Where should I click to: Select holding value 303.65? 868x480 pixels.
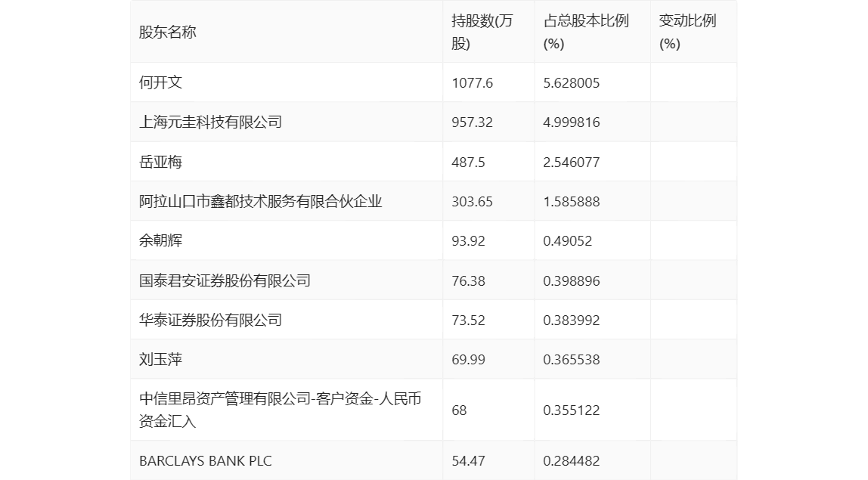pos(473,202)
